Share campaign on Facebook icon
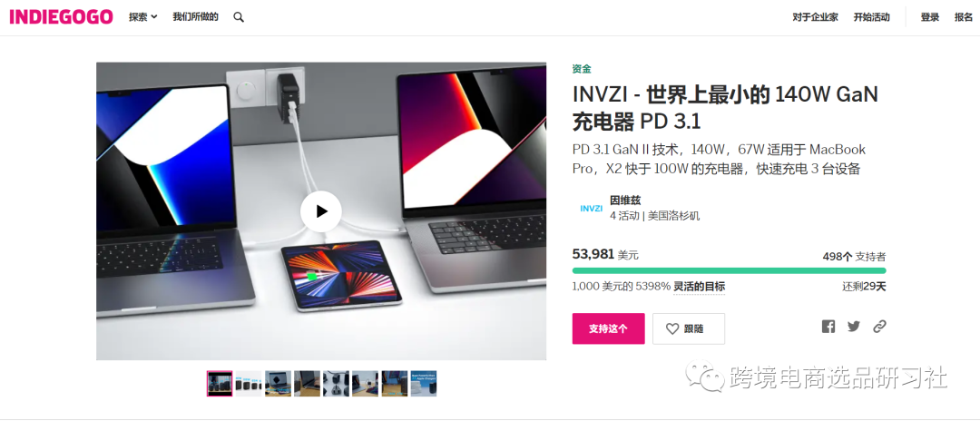Image resolution: width=980 pixels, height=421 pixels. (x=828, y=327)
